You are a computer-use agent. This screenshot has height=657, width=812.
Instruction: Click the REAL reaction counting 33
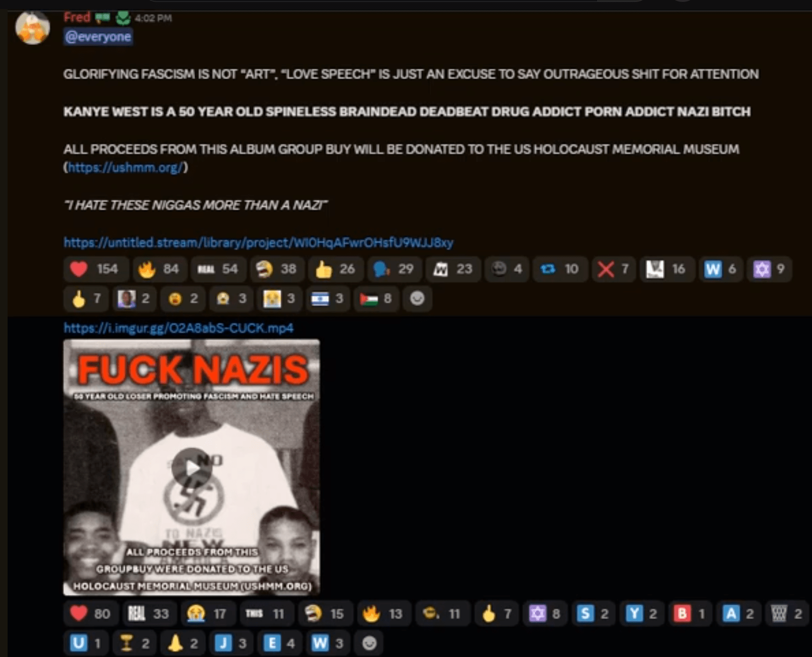pos(149,614)
